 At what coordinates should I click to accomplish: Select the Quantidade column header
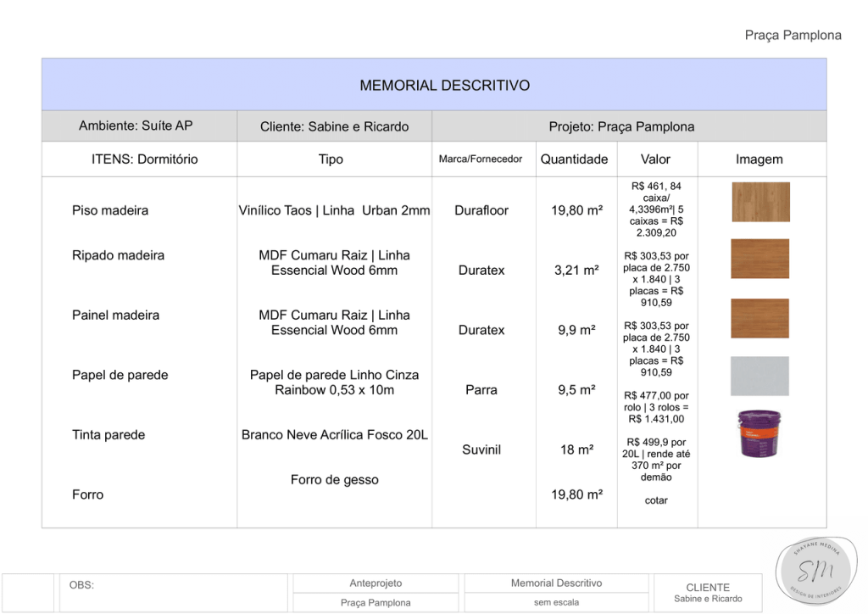(574, 159)
